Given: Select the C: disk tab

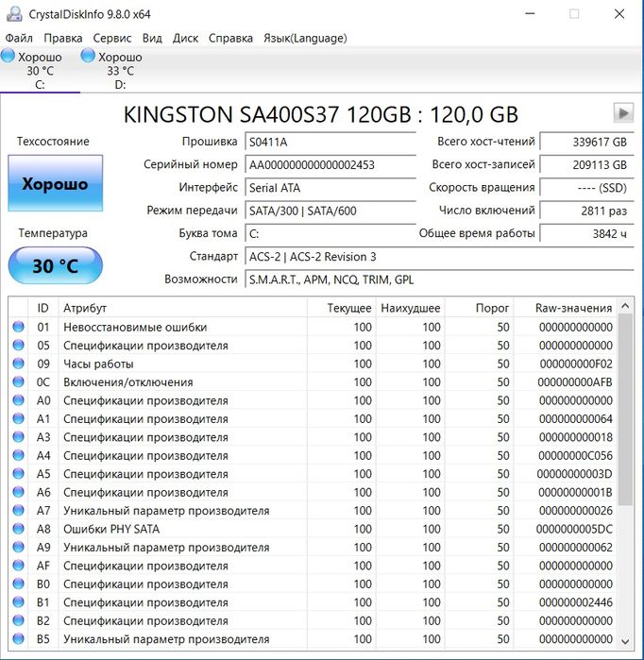Looking at the screenshot, I should [40, 70].
